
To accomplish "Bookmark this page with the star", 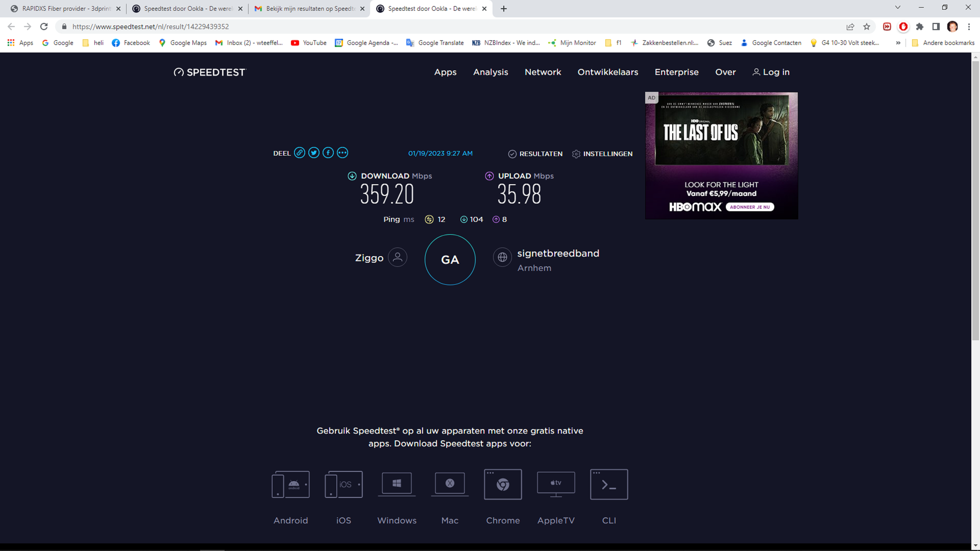I will [x=867, y=27].
